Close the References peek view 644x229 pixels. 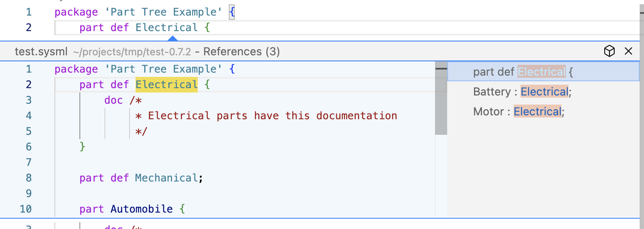click(x=628, y=51)
